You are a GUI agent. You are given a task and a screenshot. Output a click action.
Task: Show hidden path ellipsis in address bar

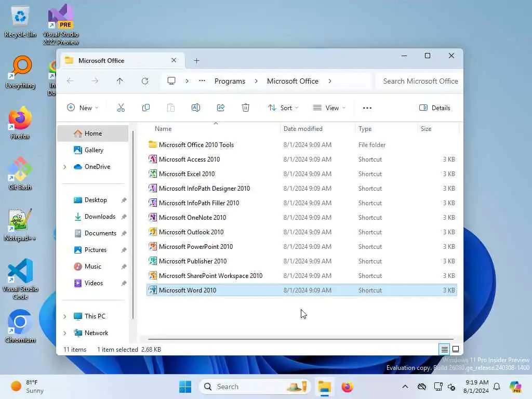(202, 81)
